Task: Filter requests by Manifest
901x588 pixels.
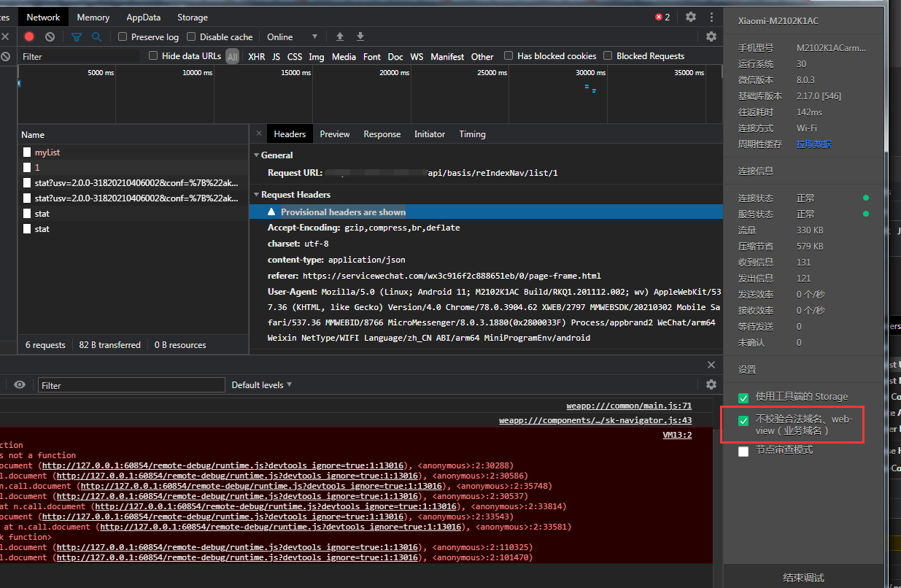Action: [x=447, y=56]
